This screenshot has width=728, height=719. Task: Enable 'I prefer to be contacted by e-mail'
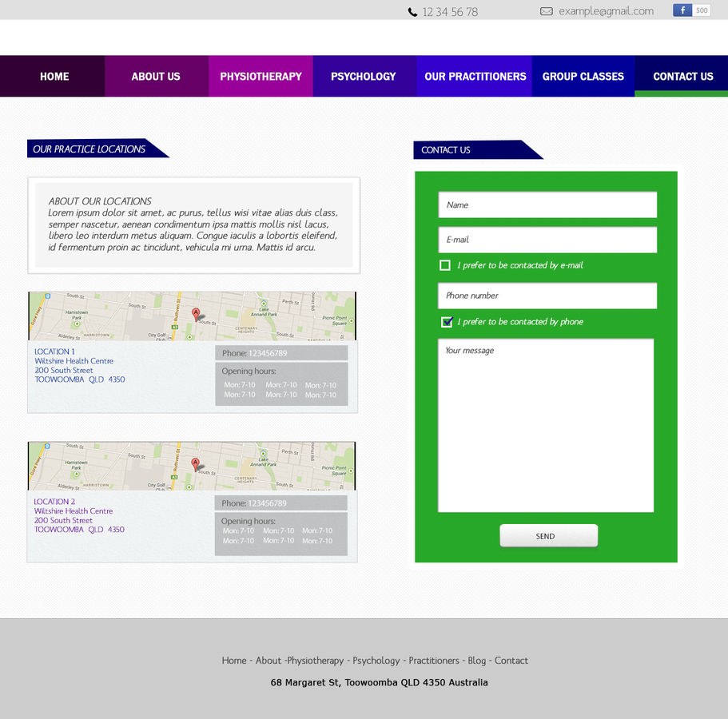tap(444, 264)
